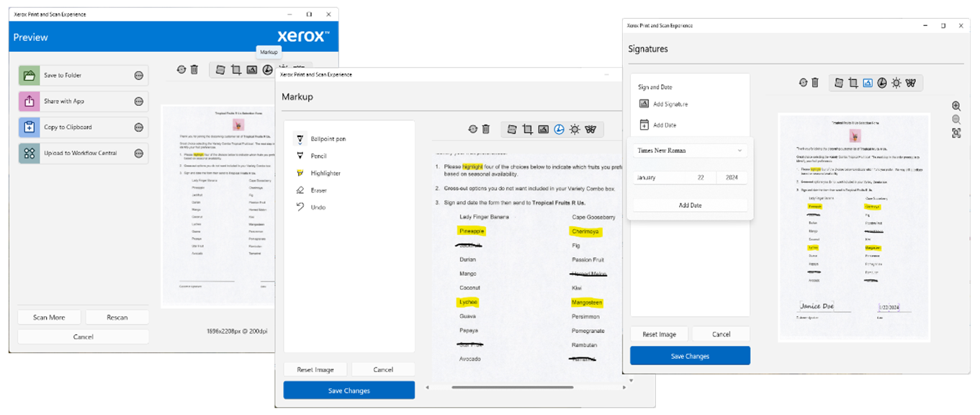Click scanned page thumbnail in Preview window
This screenshot has width=980, height=415.
(218, 206)
